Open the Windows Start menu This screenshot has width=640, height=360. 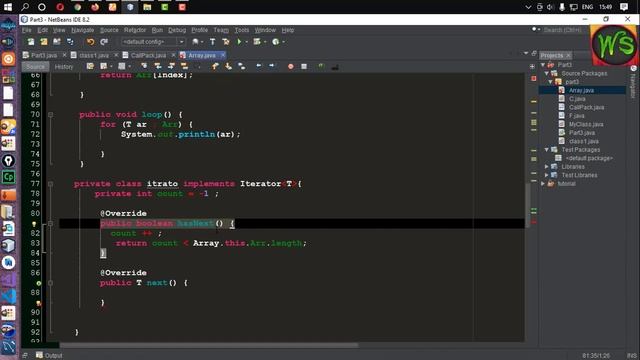(x=8, y=7)
